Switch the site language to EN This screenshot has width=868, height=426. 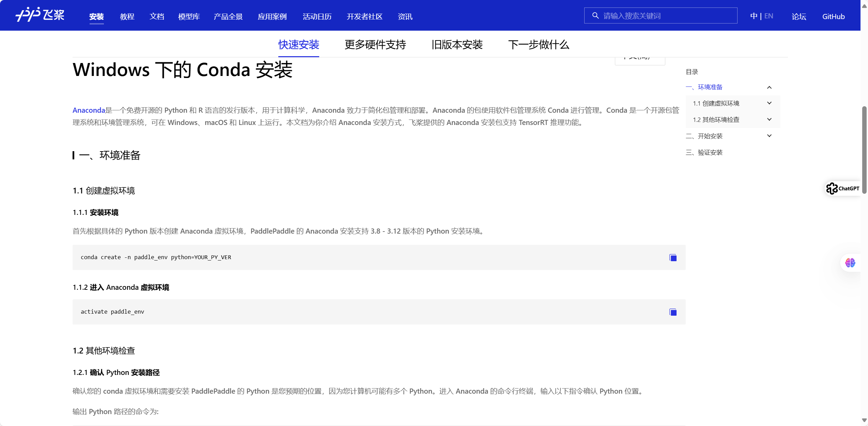[x=769, y=16]
